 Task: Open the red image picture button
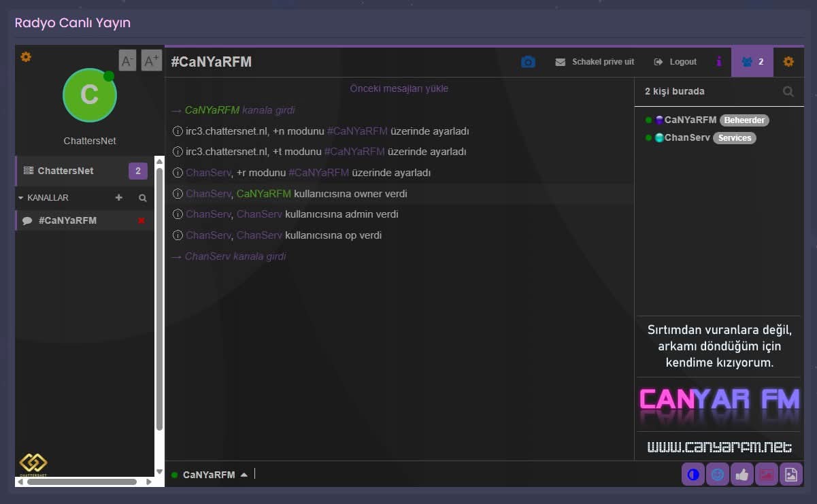767,475
